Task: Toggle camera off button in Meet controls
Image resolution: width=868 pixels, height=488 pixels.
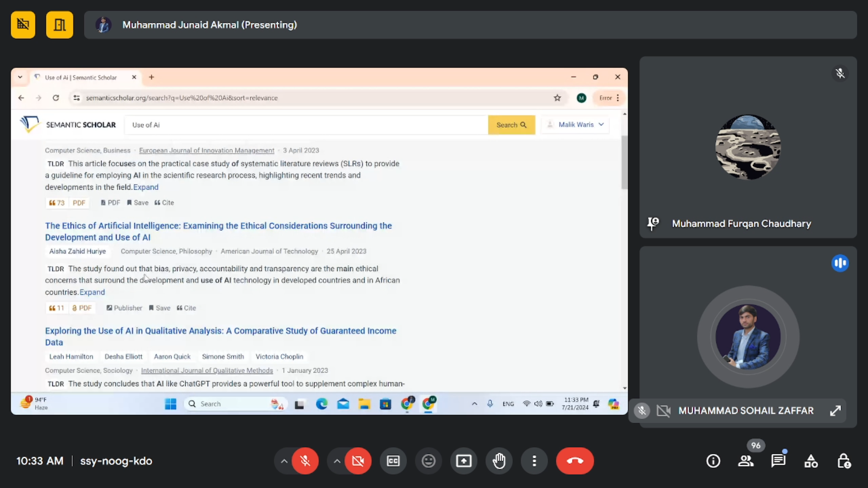Action: coord(358,461)
